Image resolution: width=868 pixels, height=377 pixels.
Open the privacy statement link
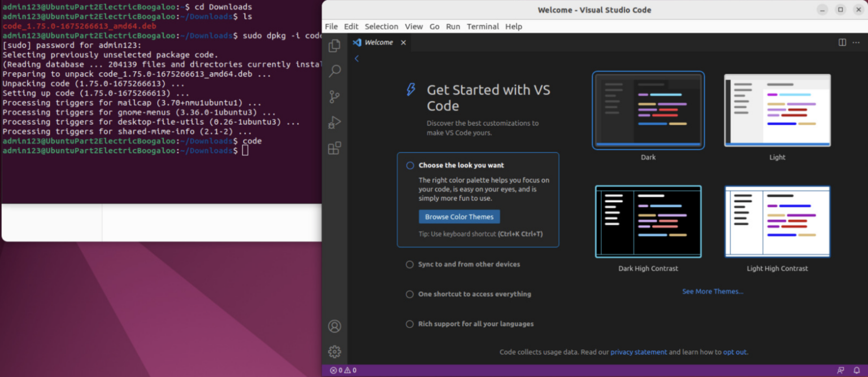[639, 352]
